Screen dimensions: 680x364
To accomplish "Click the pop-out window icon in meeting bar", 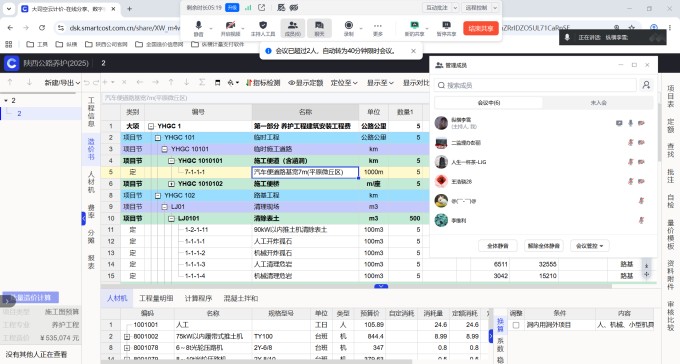I will tap(262, 7).
